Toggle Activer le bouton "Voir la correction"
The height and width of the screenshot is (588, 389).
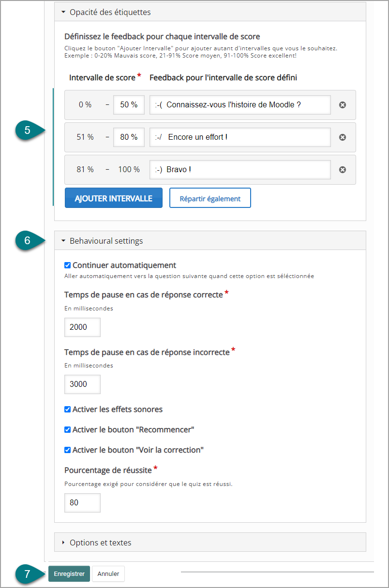[67, 450]
